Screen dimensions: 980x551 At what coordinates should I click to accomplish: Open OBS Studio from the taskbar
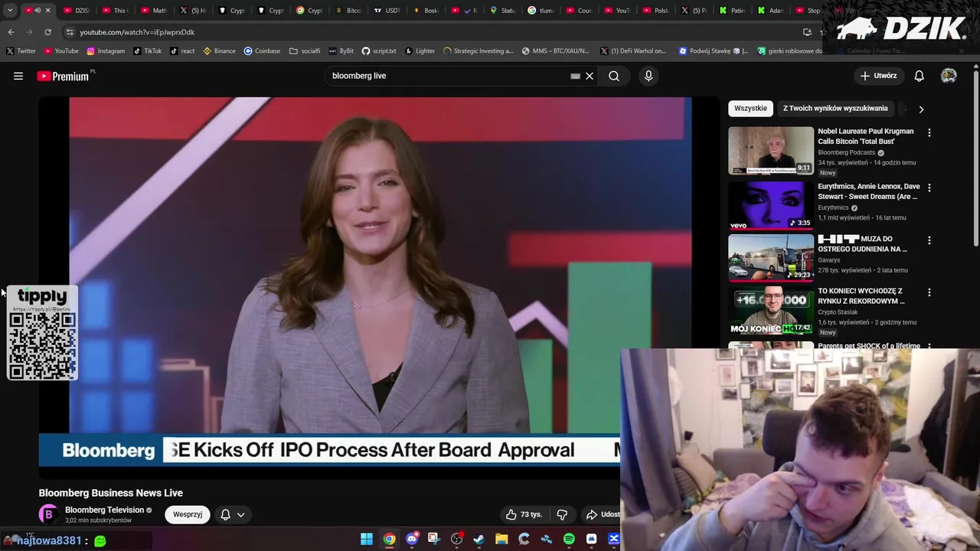pos(457,540)
